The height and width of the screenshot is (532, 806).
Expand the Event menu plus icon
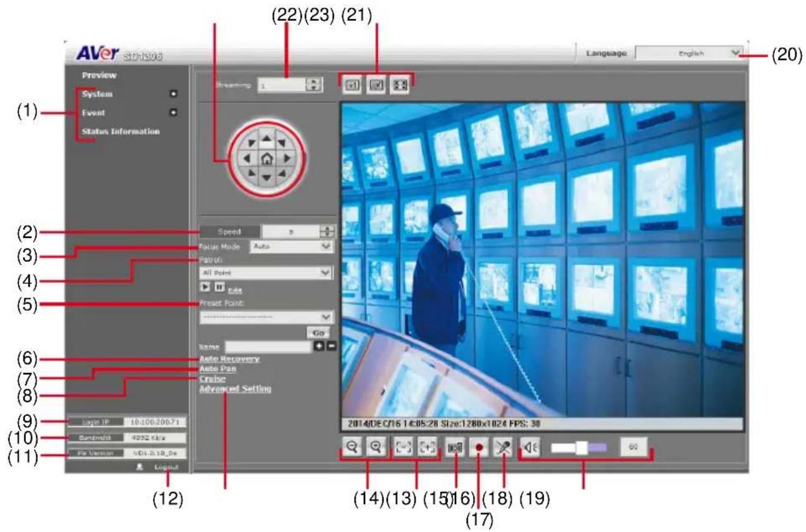pos(174,113)
